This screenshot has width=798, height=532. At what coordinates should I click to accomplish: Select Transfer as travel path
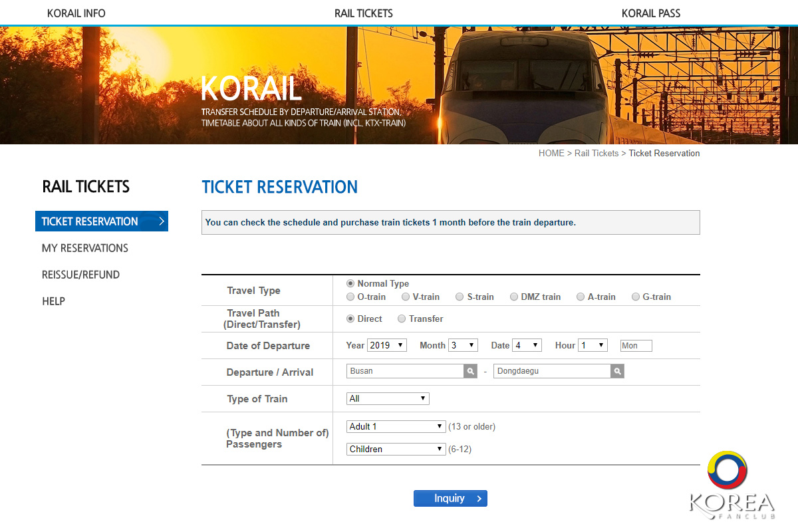tap(402, 319)
